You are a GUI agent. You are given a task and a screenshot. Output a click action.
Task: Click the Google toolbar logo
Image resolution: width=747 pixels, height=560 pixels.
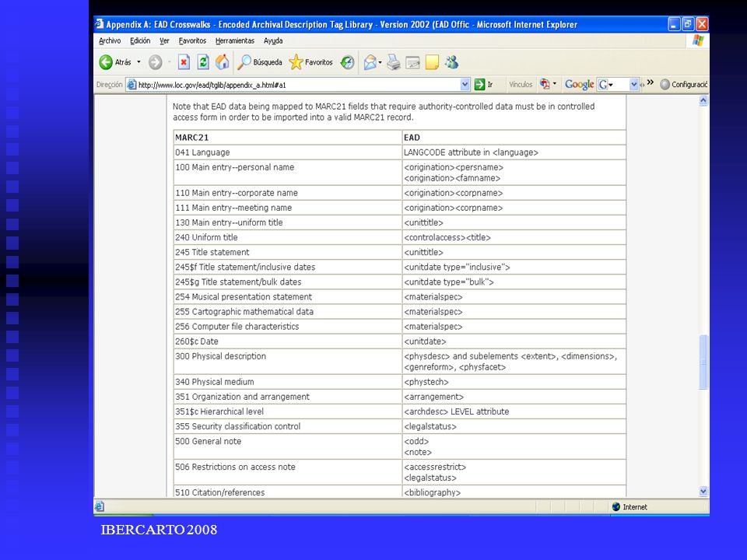coord(579,84)
